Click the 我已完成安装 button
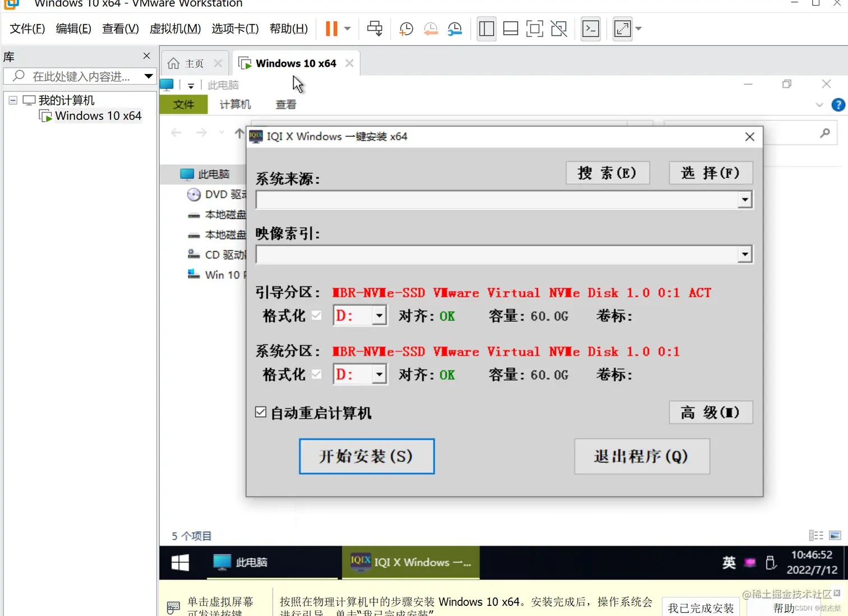Screen dimensions: 848x616 [700, 608]
